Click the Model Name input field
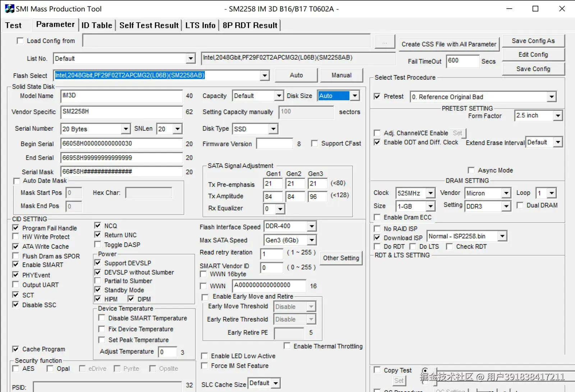The height and width of the screenshot is (392, 575). (x=121, y=96)
